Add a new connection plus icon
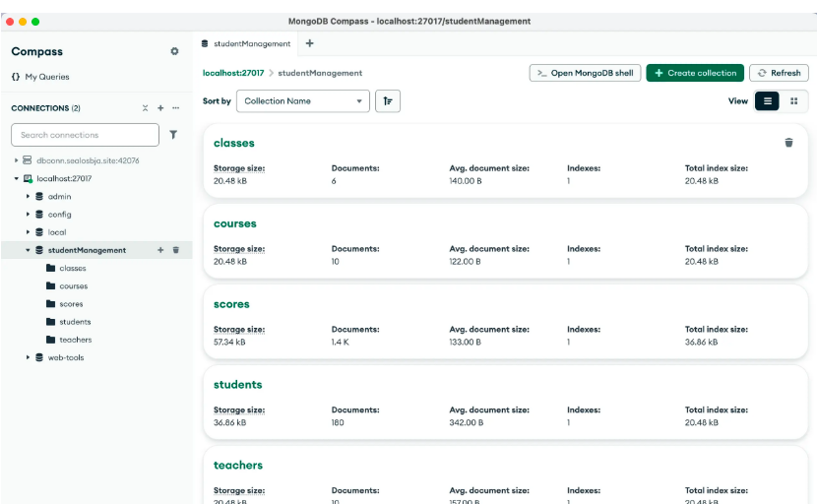This screenshot has width=817, height=504. click(160, 108)
